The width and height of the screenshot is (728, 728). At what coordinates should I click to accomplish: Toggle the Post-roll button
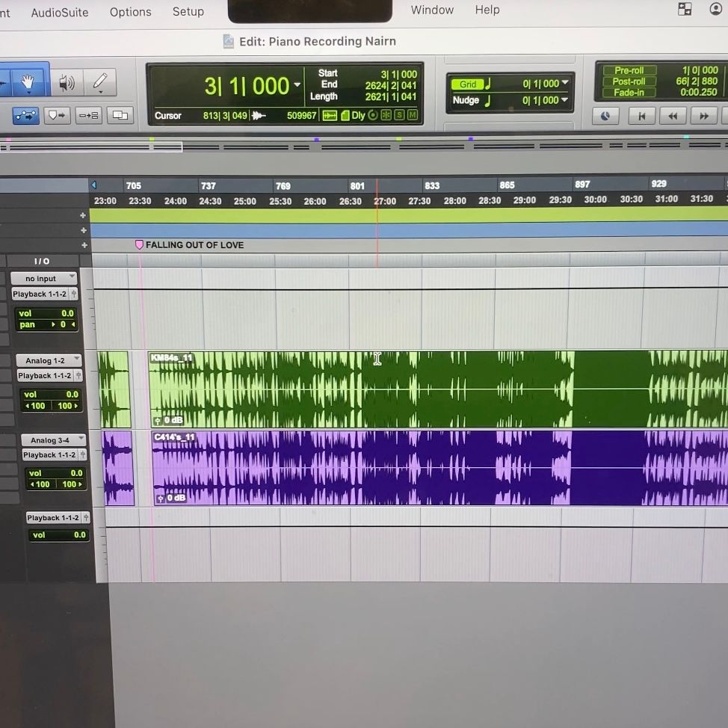tap(629, 81)
